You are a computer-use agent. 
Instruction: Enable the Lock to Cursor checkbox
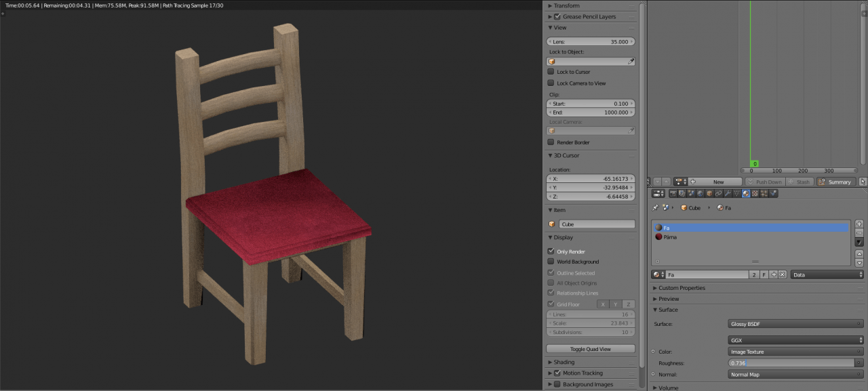551,72
